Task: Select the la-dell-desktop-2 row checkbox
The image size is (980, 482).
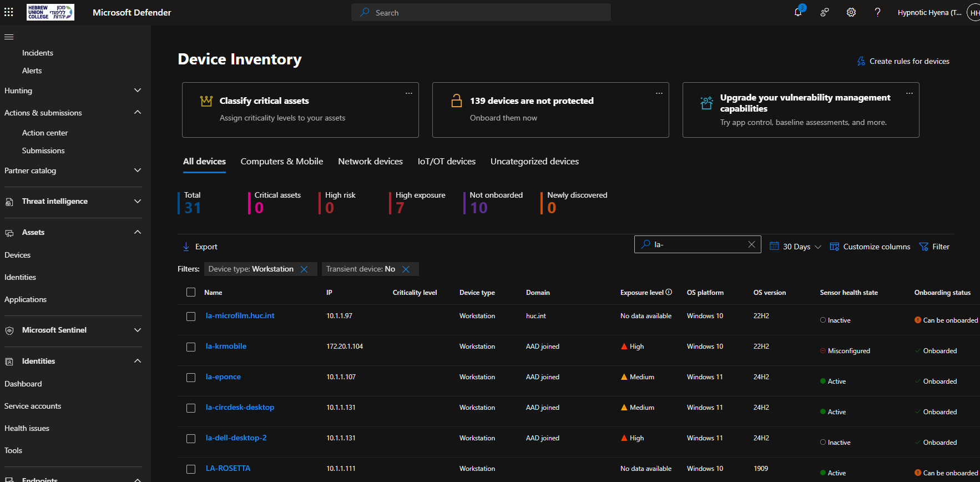Action: click(191, 439)
